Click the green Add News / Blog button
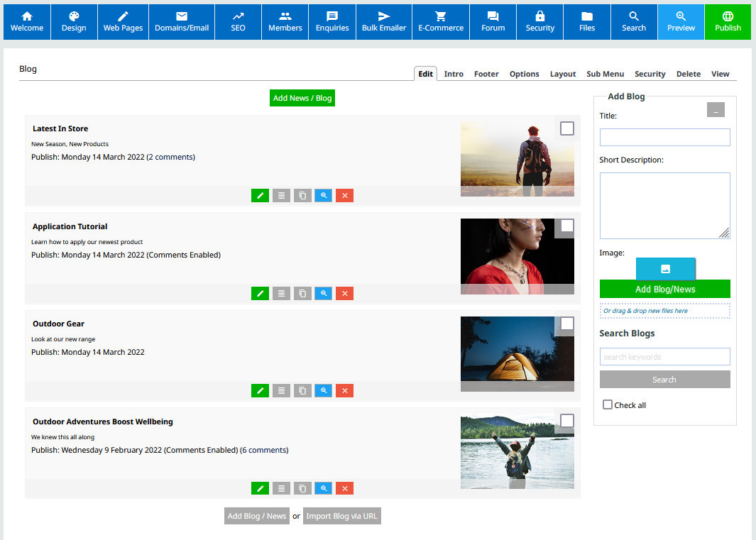Image resolution: width=756 pixels, height=540 pixels. pos(302,98)
